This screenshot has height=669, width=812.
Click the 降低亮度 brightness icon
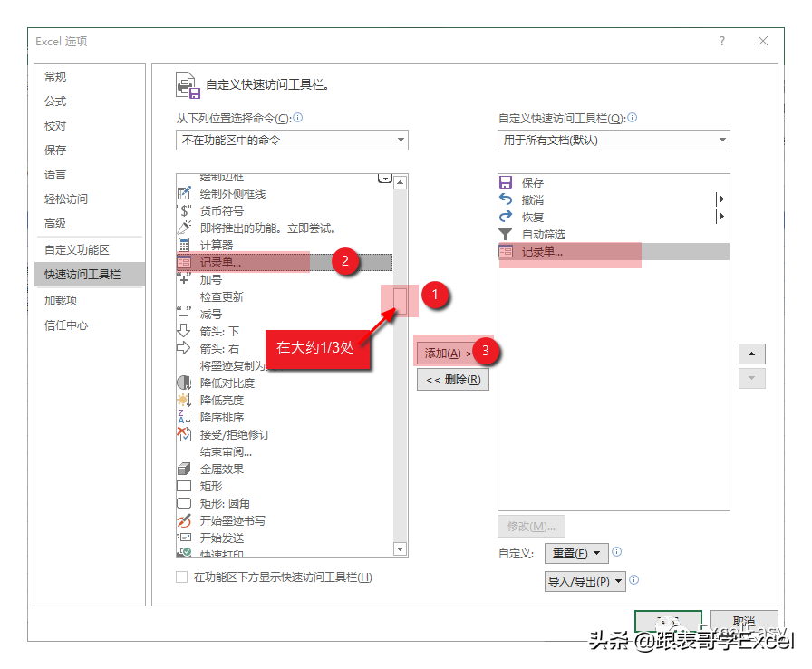[184, 400]
